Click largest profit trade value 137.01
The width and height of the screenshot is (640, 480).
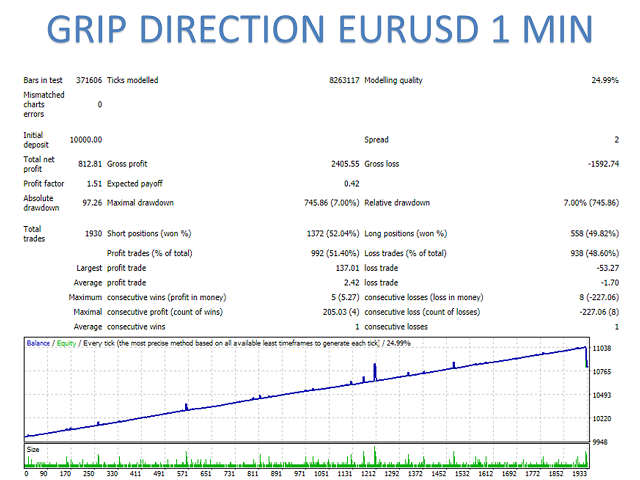click(347, 268)
